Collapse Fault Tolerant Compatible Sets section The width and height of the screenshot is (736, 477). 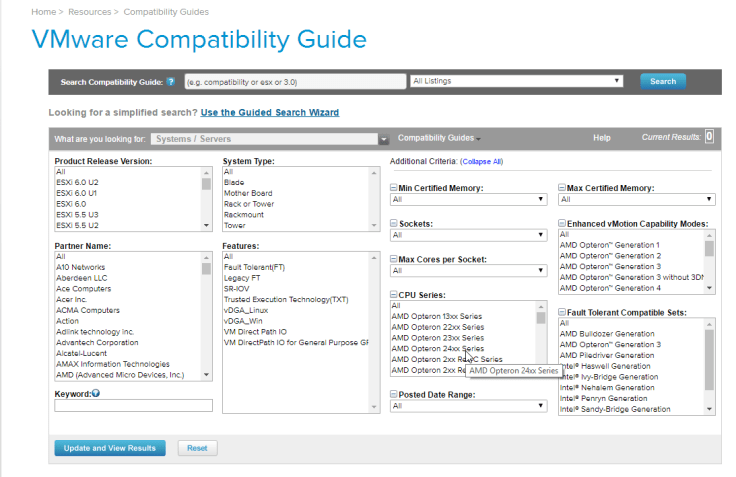click(x=562, y=312)
